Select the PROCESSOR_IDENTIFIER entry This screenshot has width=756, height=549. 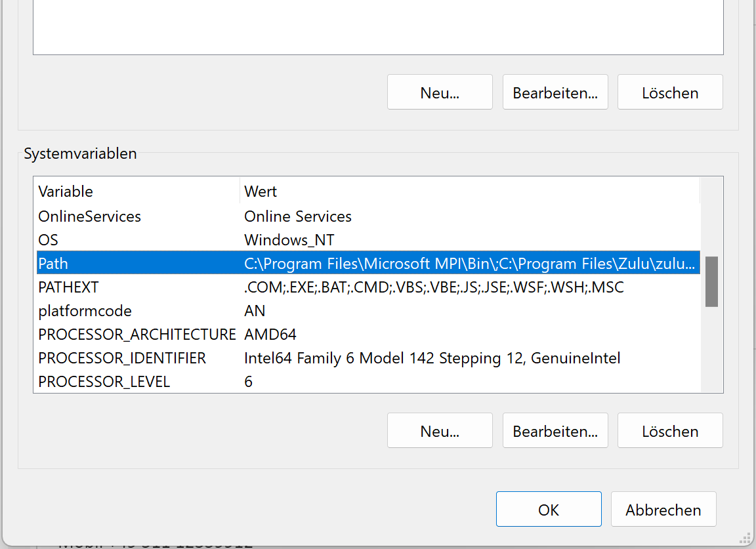[122, 358]
